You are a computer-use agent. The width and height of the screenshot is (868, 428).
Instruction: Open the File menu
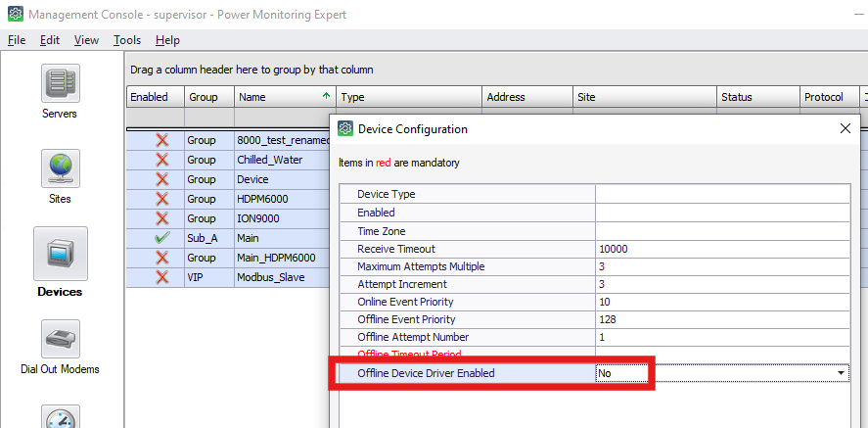pyautogui.click(x=17, y=40)
